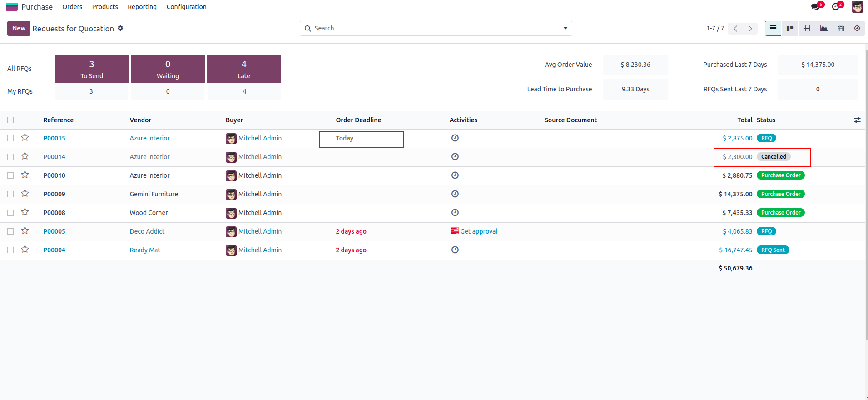Check the select-all header checkbox

(10, 120)
